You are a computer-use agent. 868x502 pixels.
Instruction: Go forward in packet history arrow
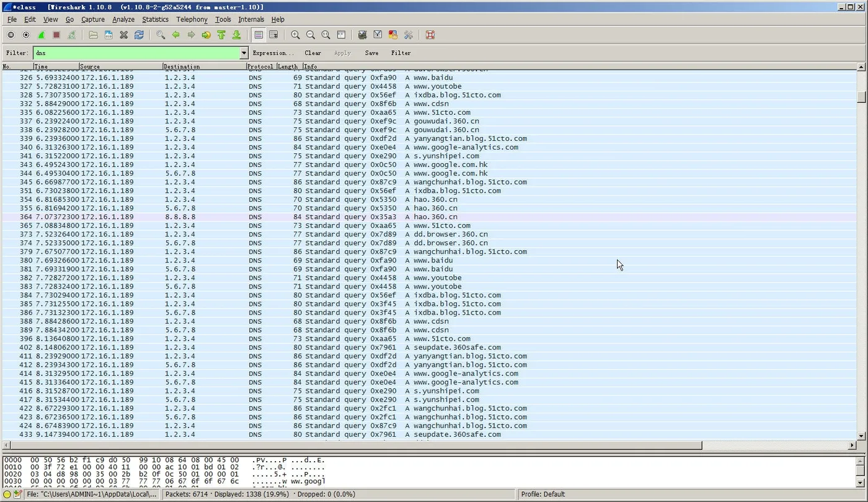tap(191, 35)
